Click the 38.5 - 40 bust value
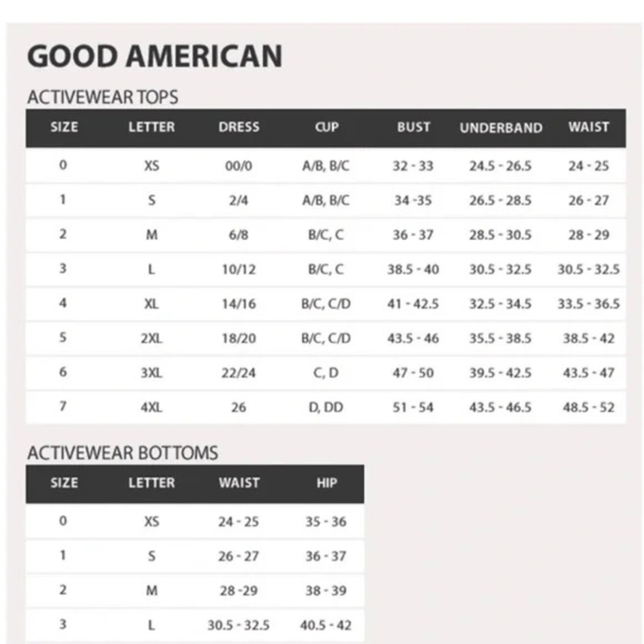This screenshot has height=644, width=644. point(413,269)
